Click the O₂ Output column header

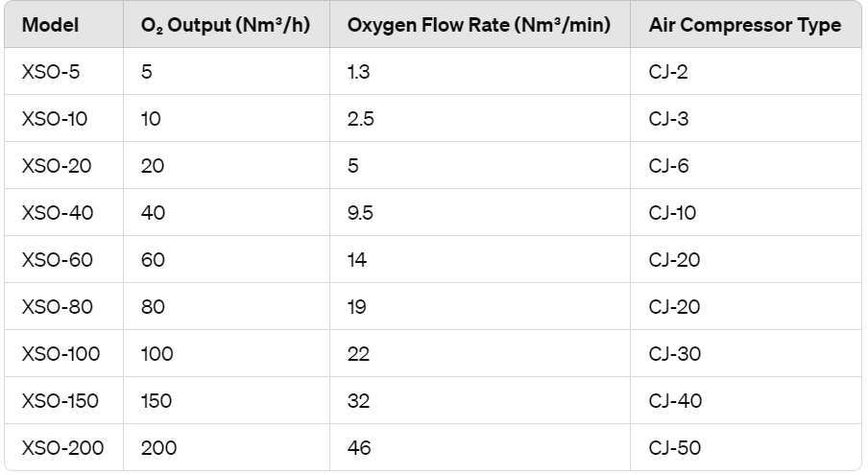coord(226,25)
